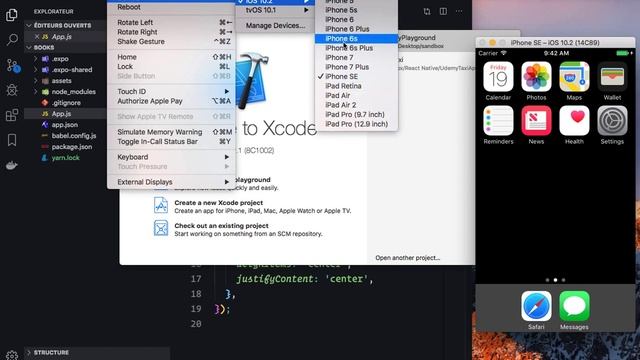Choose Rotate Left in Hardware menu

(x=171, y=22)
